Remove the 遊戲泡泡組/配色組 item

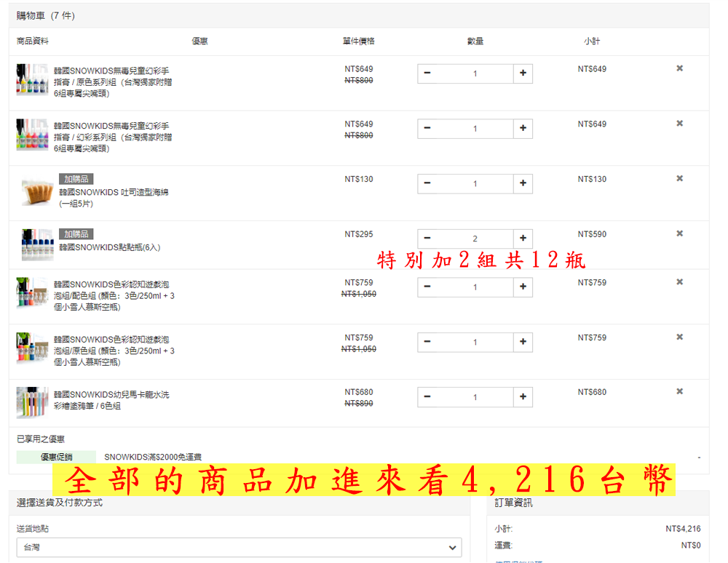(679, 282)
